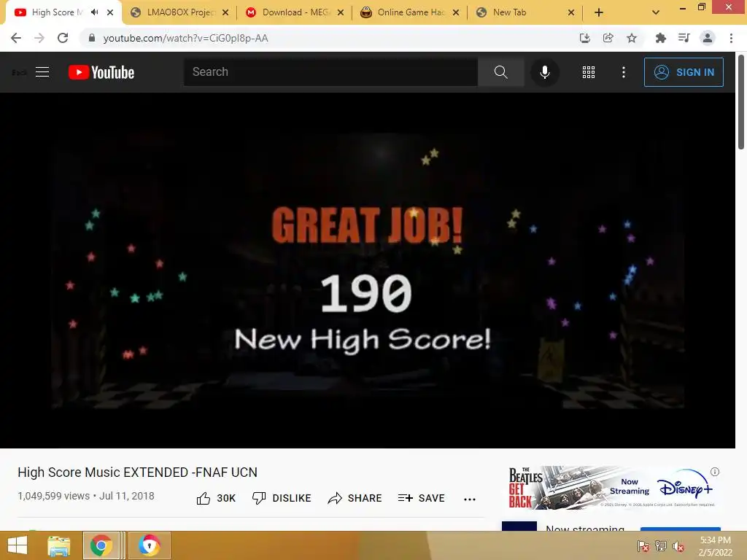Close the Online Game Hack tab
747x560 pixels.
(x=456, y=12)
